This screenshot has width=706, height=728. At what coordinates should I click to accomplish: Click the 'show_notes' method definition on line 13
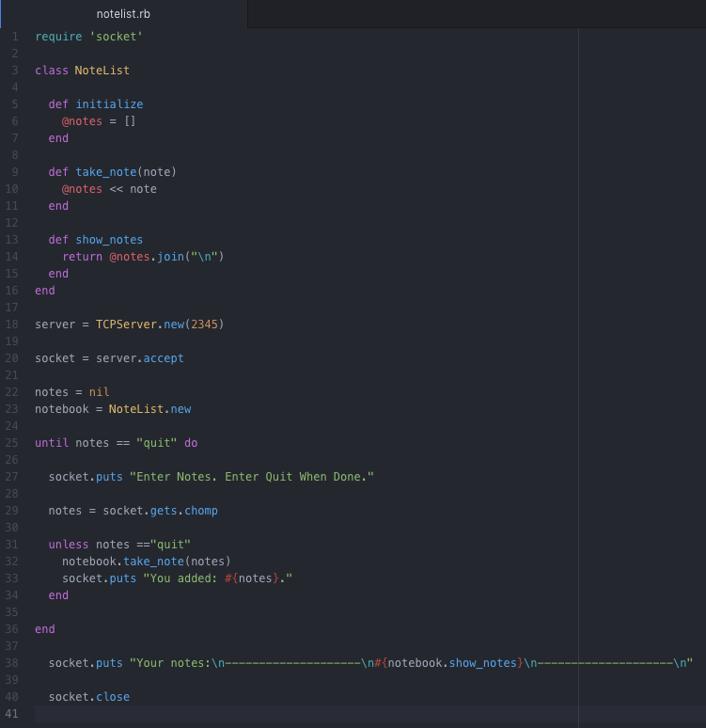click(110, 240)
